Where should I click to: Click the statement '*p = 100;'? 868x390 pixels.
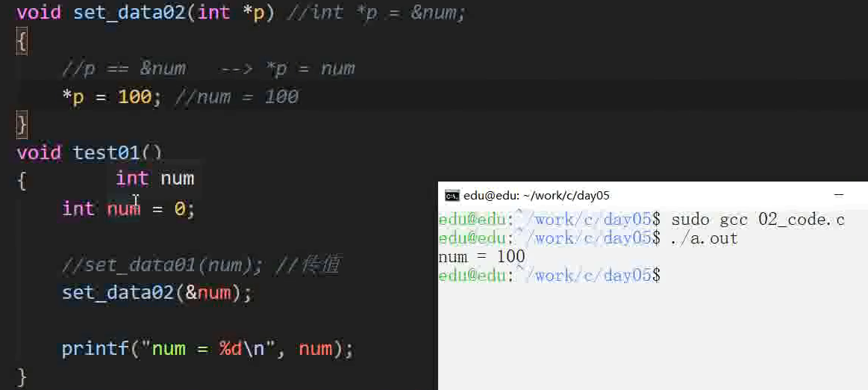[x=113, y=97]
